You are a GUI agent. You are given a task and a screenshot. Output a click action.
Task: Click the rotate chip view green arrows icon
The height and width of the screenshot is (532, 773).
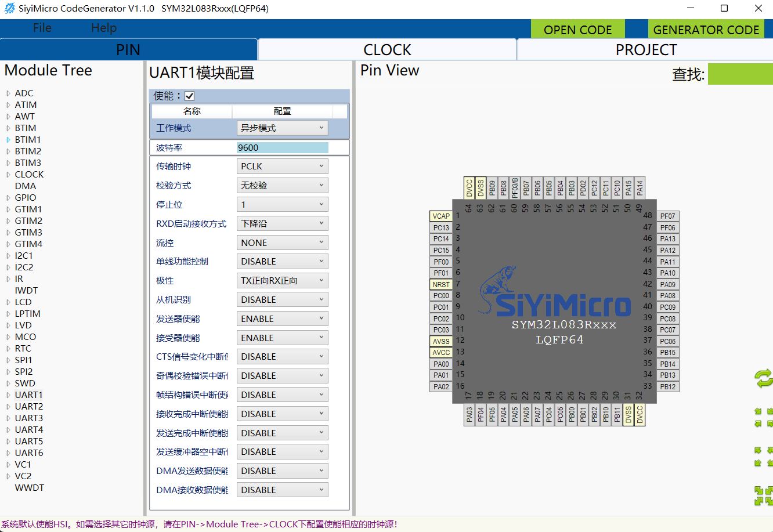[x=764, y=378]
